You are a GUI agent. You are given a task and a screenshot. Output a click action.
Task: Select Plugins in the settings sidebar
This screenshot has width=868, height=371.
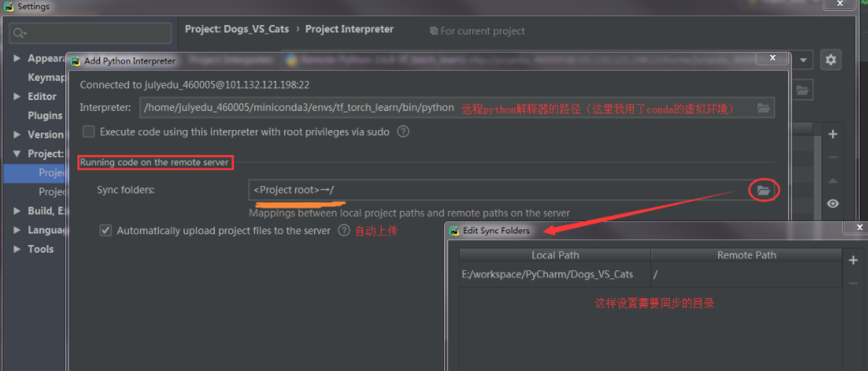(x=45, y=116)
